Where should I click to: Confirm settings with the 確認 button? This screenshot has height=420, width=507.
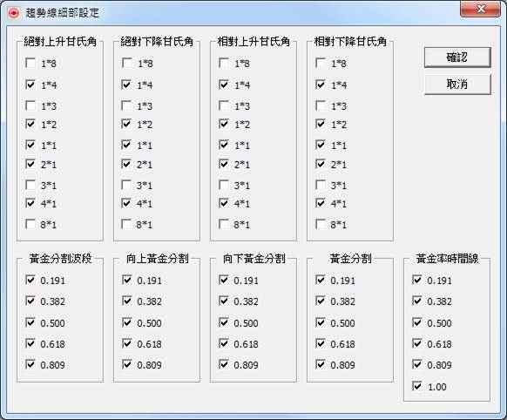point(457,58)
